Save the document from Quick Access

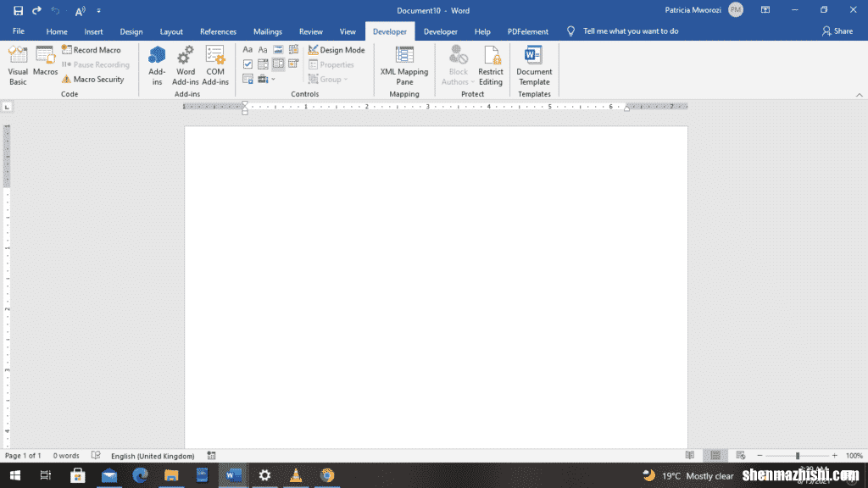coord(19,10)
